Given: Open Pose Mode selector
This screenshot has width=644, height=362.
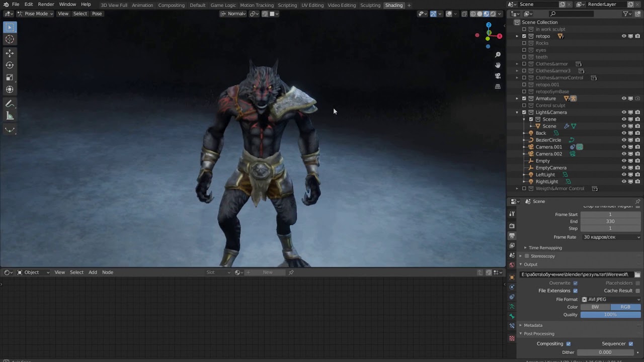Looking at the screenshot, I should pyautogui.click(x=35, y=14).
